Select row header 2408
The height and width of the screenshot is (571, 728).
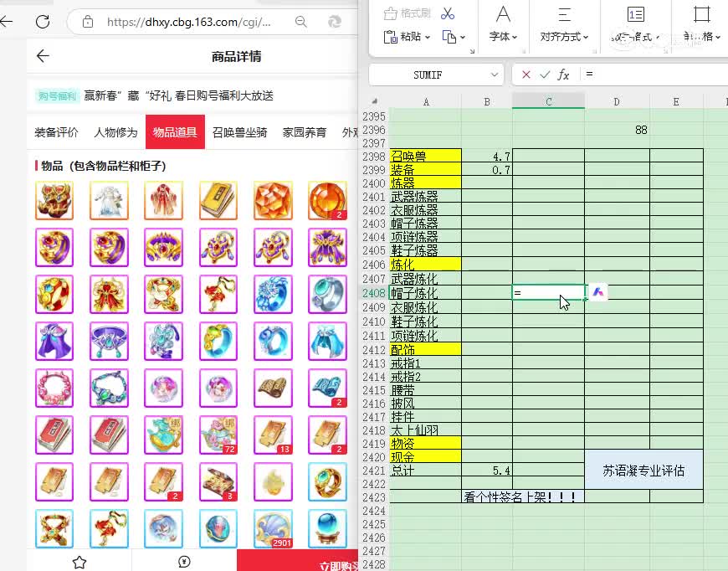374,293
